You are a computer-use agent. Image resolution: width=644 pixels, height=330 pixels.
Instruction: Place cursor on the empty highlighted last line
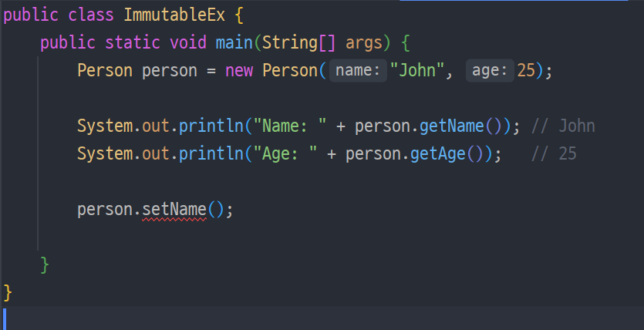tap(309, 318)
